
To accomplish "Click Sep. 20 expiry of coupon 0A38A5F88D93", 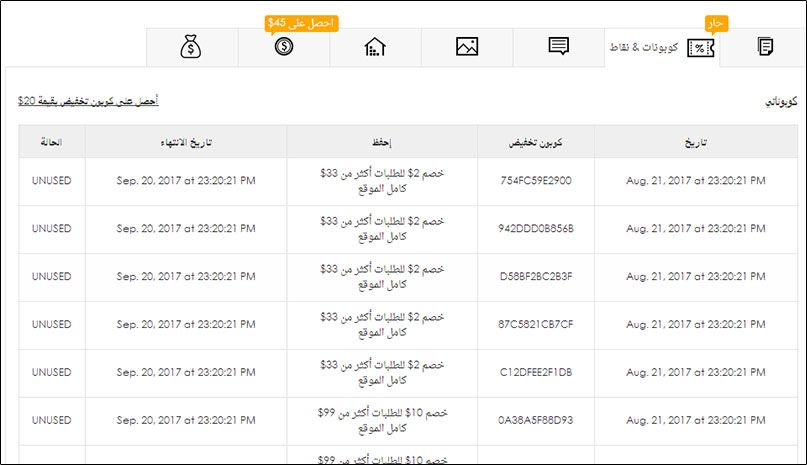I will click(186, 420).
